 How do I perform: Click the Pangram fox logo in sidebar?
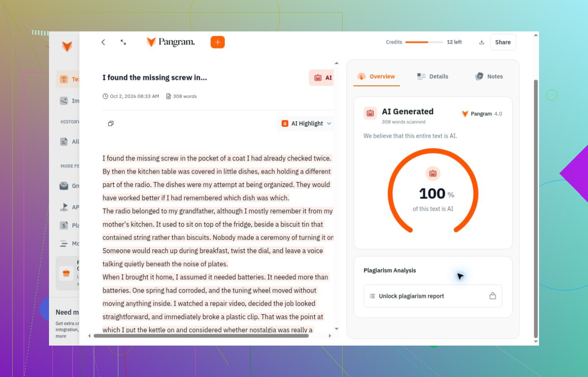click(67, 46)
